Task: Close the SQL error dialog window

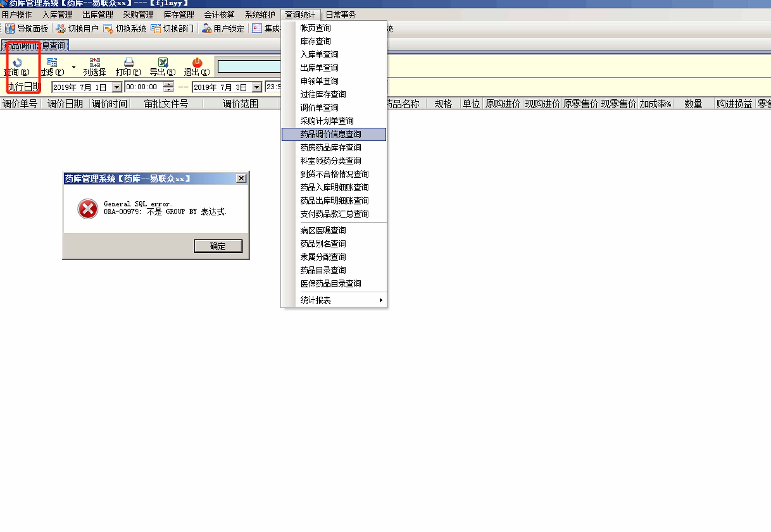Action: (241, 178)
